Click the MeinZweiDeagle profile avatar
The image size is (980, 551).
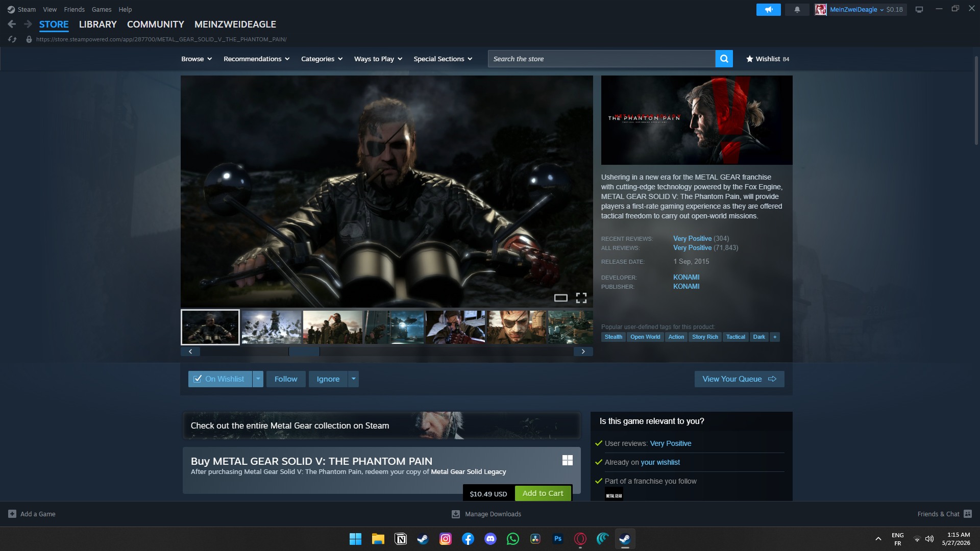pyautogui.click(x=820, y=9)
